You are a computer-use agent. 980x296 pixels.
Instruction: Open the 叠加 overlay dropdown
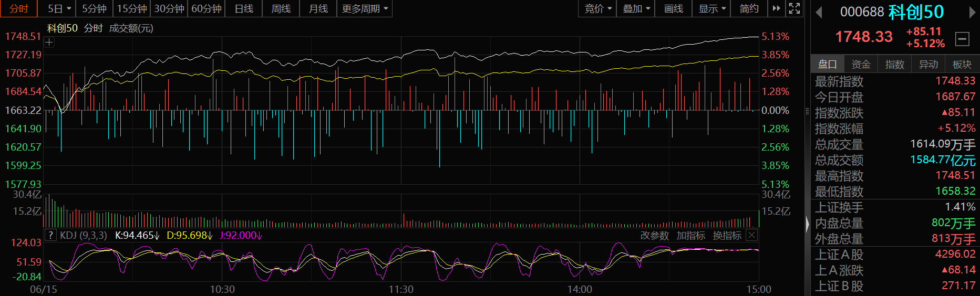[x=636, y=8]
